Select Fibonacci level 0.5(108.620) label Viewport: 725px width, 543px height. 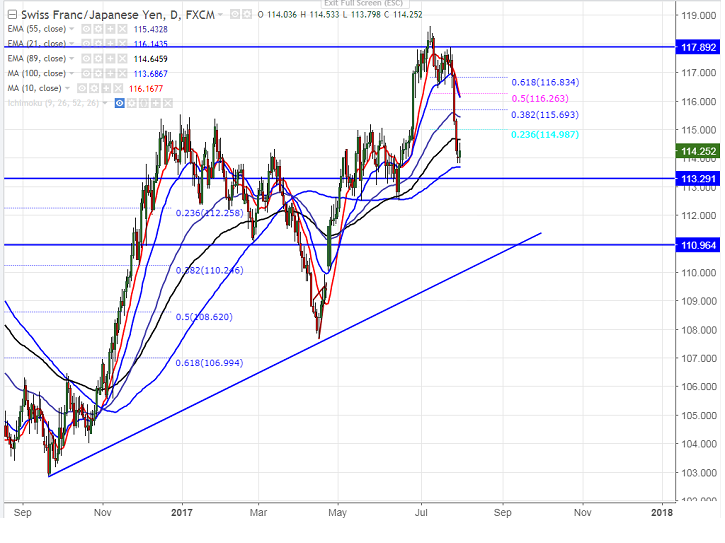tap(204, 317)
